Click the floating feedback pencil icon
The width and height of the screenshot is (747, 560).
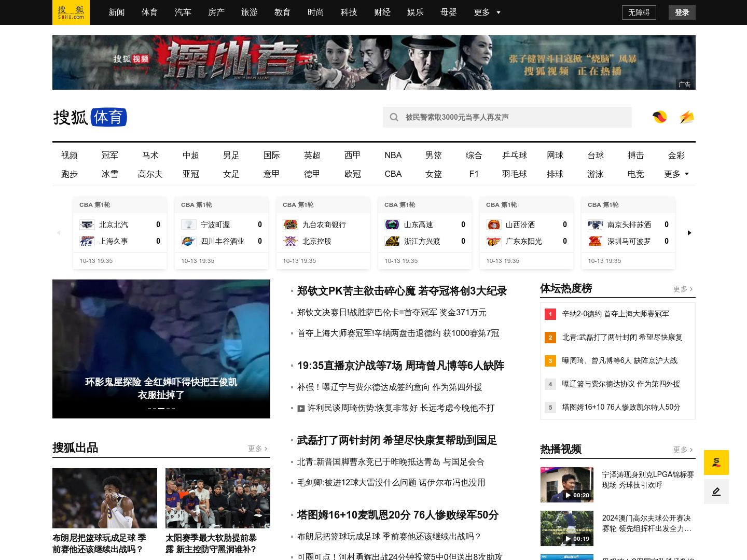point(716,492)
